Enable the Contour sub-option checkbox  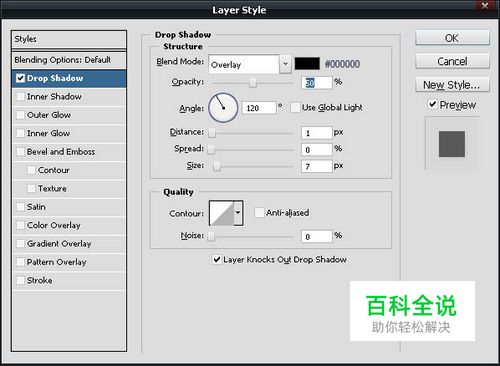31,170
